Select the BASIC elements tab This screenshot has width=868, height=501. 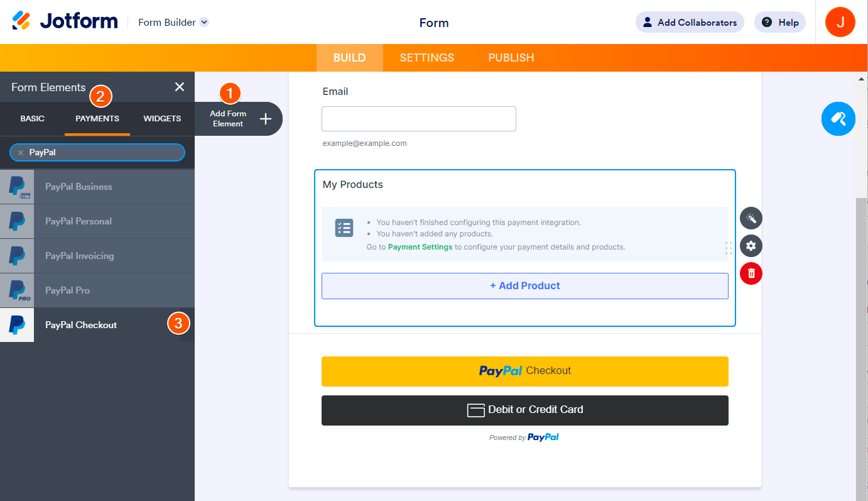tap(33, 118)
